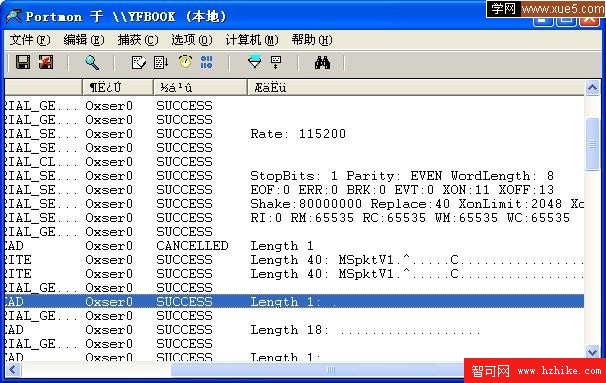
Task: Toggle the hex/ASCII display icon
Action: (207, 62)
